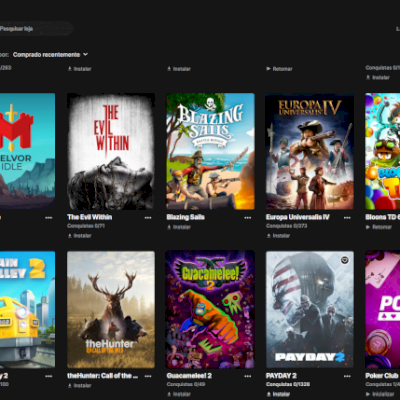
Task: Click The Evil Within title text
Action: [90, 217]
